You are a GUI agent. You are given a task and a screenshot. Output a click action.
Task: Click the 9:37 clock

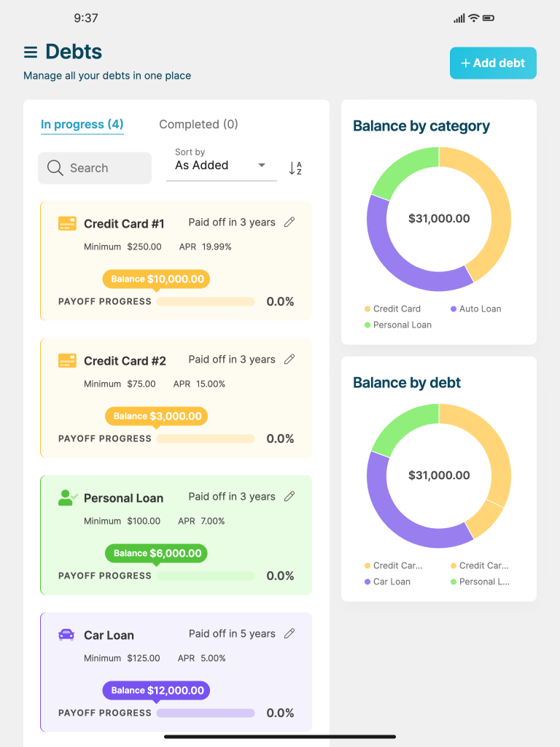point(86,18)
